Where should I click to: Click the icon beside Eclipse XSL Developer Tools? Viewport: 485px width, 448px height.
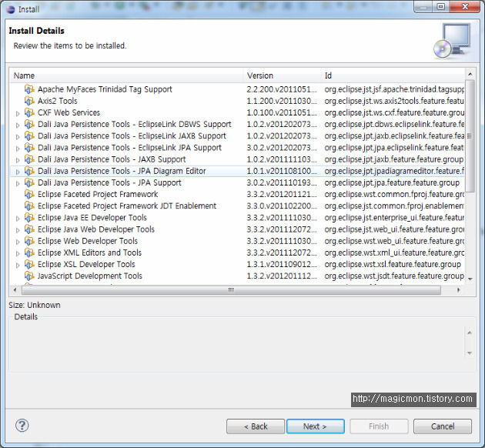tap(29, 264)
